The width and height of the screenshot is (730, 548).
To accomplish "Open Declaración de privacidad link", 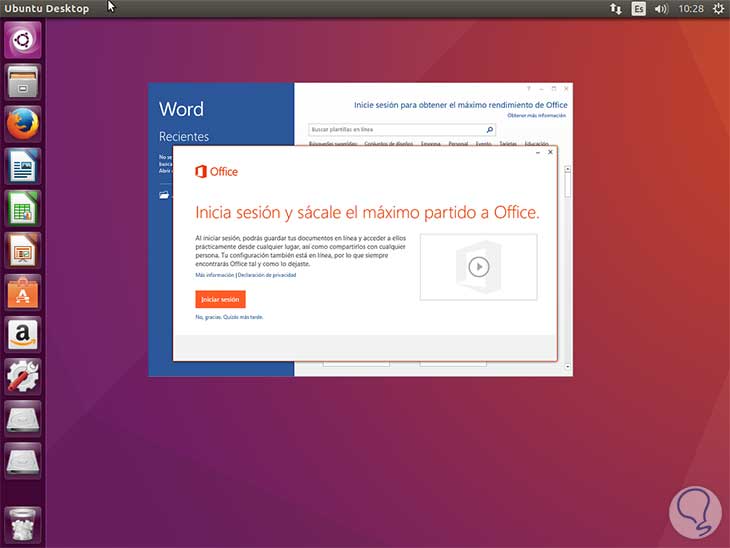I will [267, 275].
